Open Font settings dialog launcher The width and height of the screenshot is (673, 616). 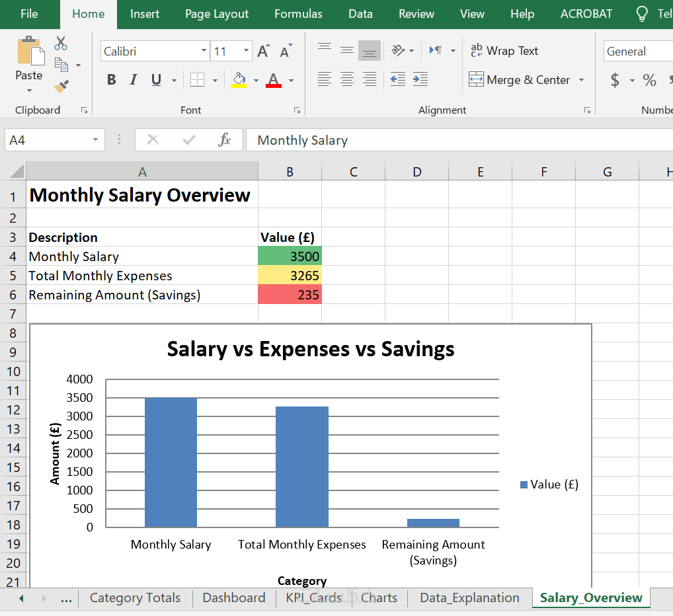click(297, 110)
